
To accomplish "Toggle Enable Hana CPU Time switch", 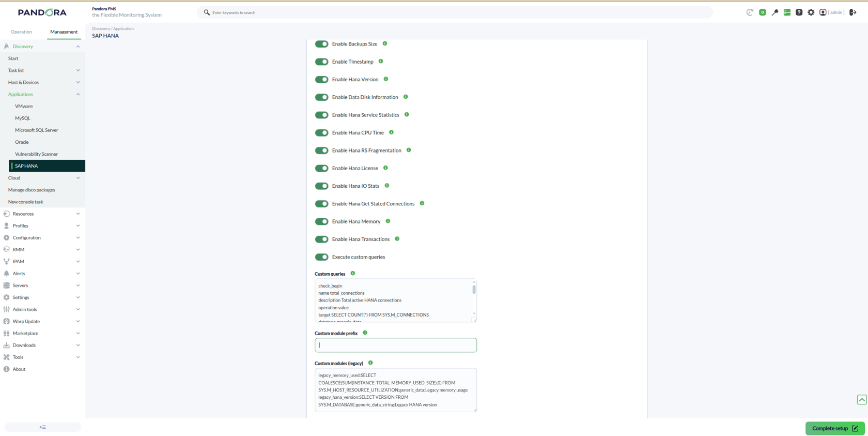I will (322, 133).
